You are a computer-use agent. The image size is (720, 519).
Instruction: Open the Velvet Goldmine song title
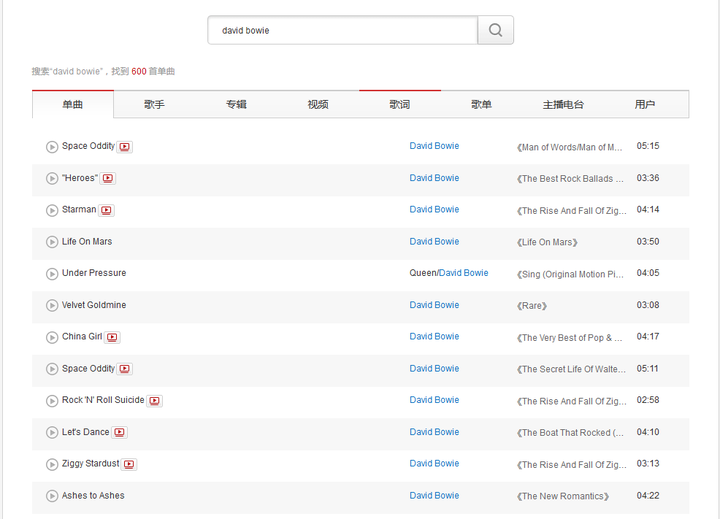(94, 305)
